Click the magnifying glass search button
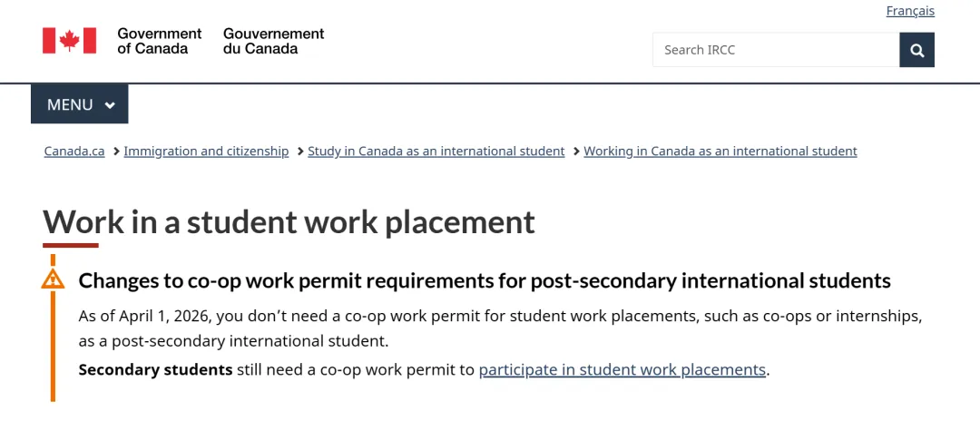Image resolution: width=980 pixels, height=421 pixels. tap(916, 50)
